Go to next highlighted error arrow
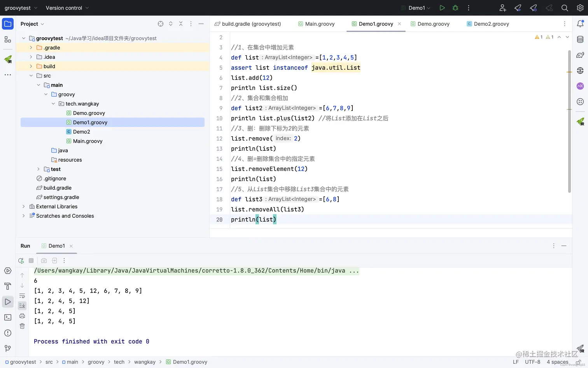Viewport: 588px width, 368px height. [567, 37]
